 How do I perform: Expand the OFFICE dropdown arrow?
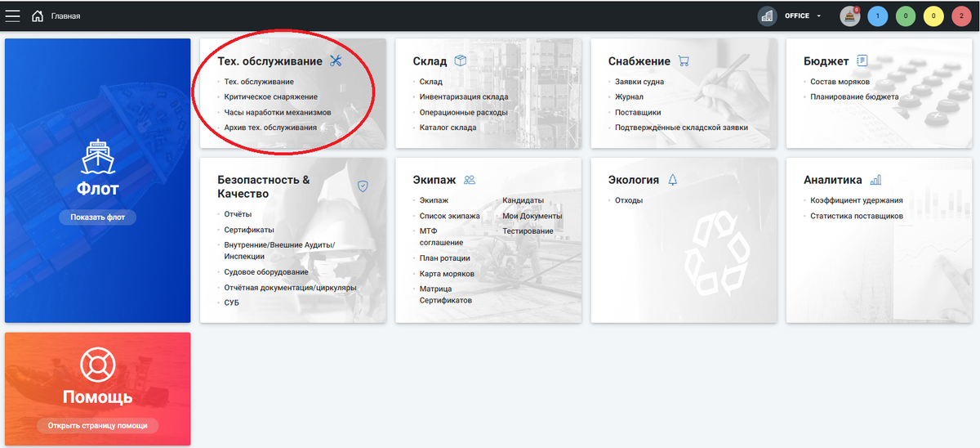[x=818, y=16]
